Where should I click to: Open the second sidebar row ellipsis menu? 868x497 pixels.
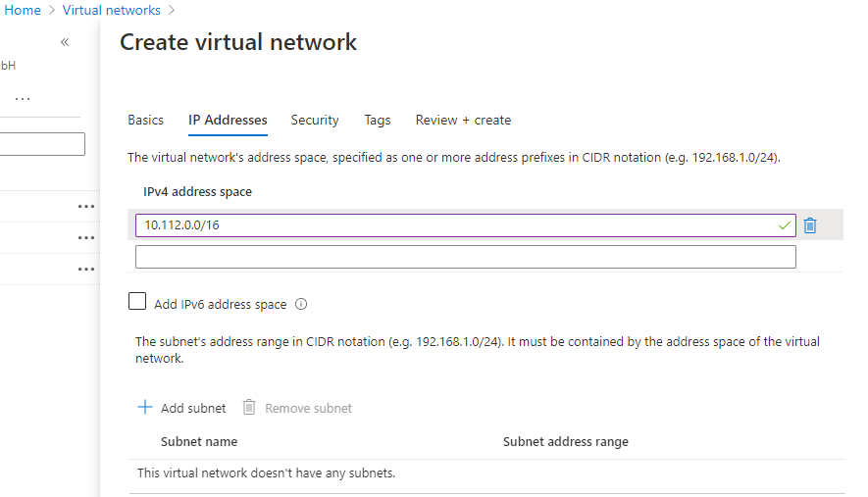point(86,238)
